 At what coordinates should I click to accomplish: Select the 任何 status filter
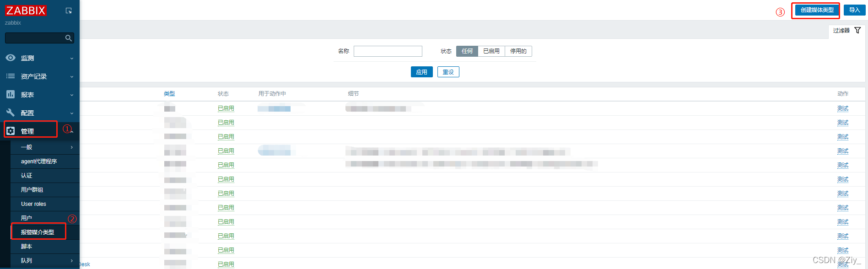point(467,51)
